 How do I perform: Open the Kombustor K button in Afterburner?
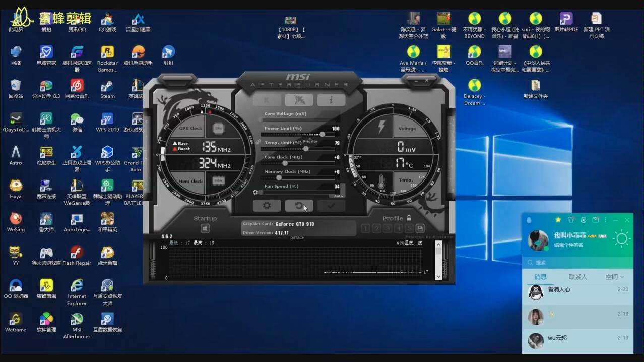[x=267, y=99]
